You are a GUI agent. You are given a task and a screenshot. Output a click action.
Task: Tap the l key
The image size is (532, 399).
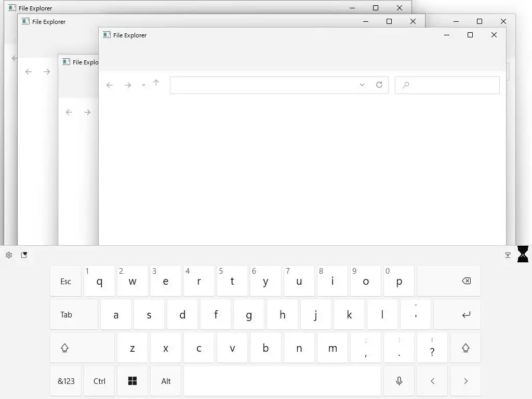tap(382, 314)
